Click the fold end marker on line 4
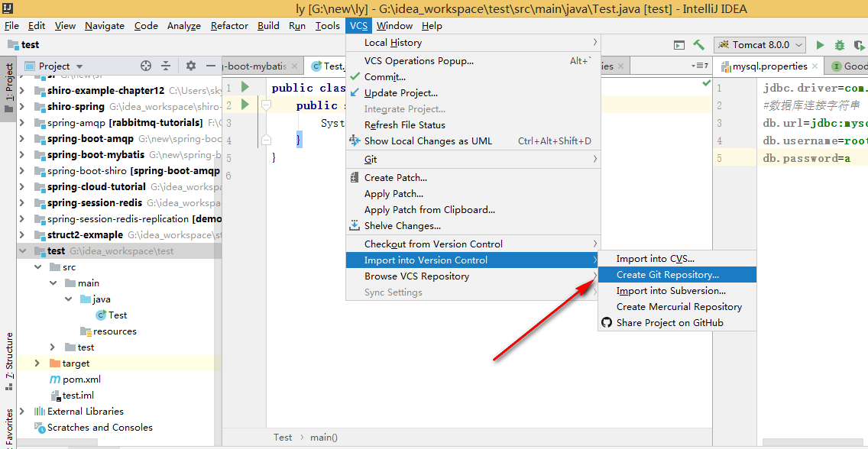 point(266,140)
